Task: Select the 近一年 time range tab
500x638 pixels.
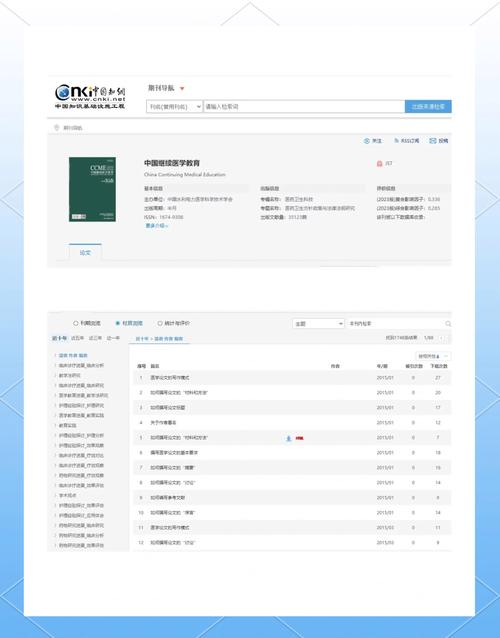Action: point(113,338)
